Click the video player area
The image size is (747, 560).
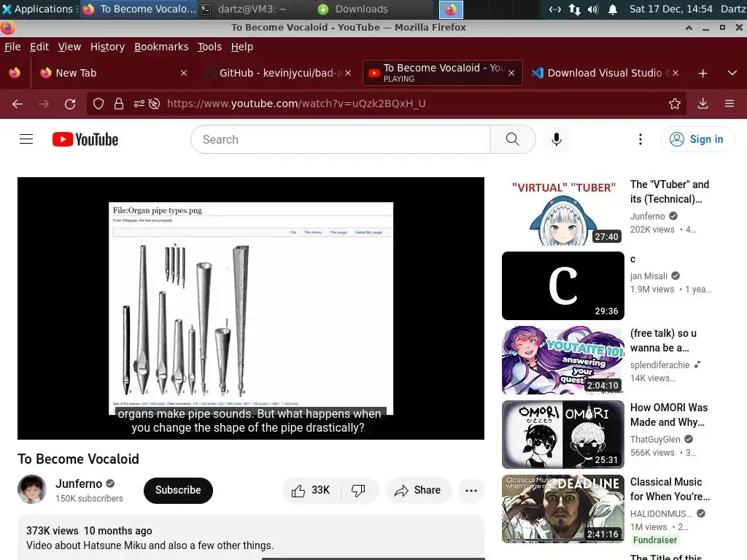(x=251, y=308)
